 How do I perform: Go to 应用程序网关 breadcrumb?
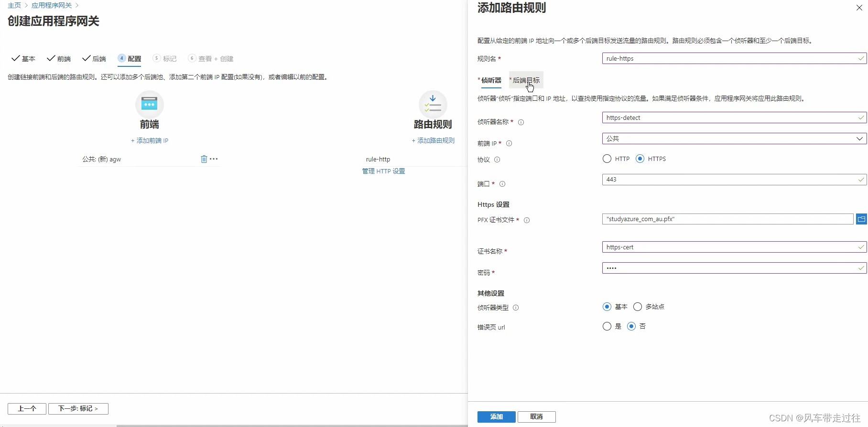[x=52, y=5]
